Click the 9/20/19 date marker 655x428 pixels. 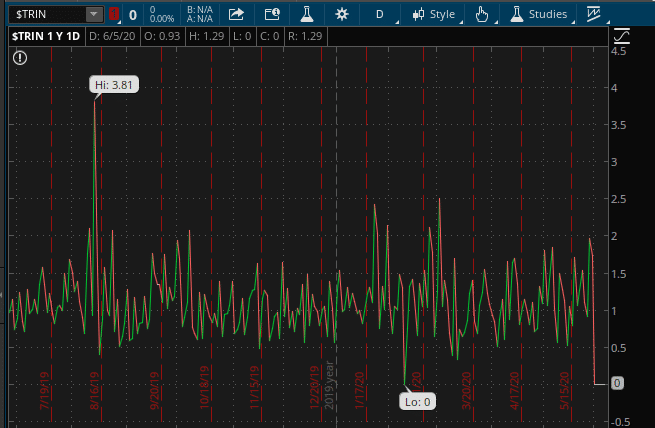pyautogui.click(x=154, y=390)
